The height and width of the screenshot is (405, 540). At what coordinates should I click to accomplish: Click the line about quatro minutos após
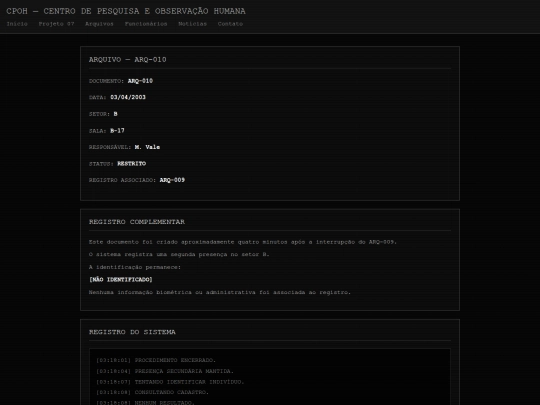(242, 242)
